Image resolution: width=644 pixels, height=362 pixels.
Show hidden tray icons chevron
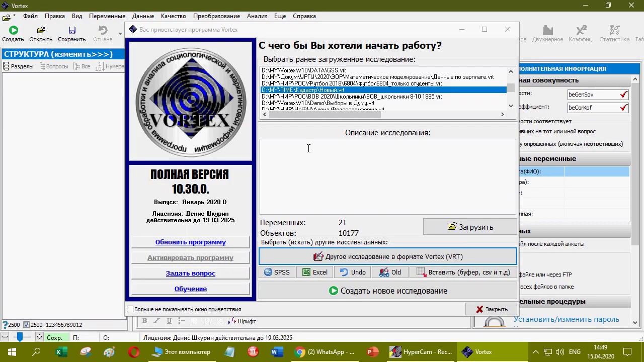(x=535, y=352)
